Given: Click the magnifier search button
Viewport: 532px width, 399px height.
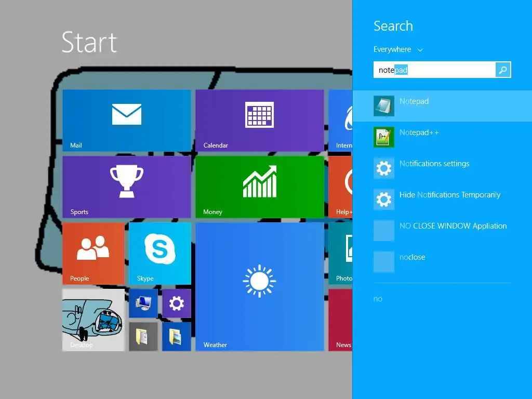Looking at the screenshot, I should [503, 70].
